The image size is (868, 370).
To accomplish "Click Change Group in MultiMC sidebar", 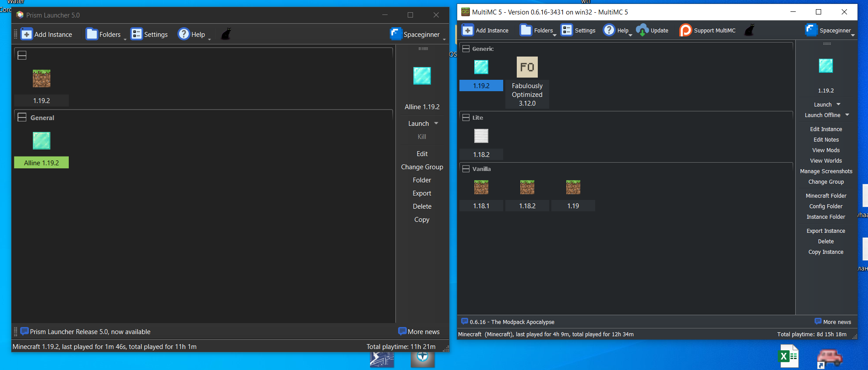I will tap(826, 182).
